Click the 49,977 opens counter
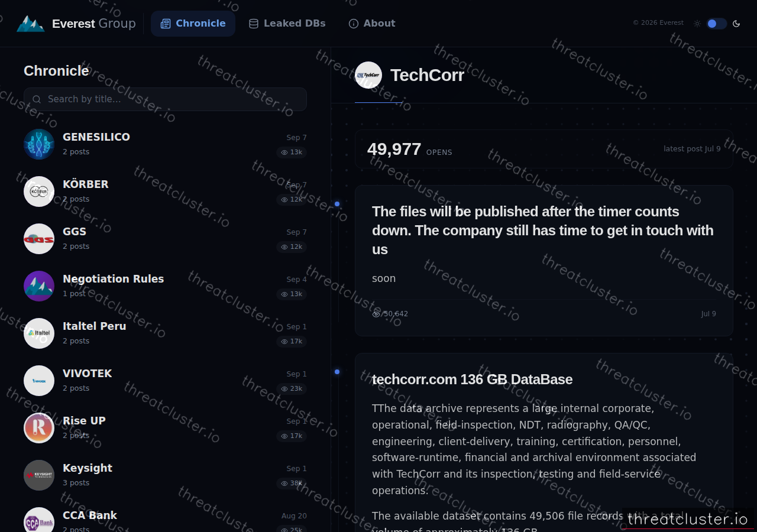 (409, 150)
